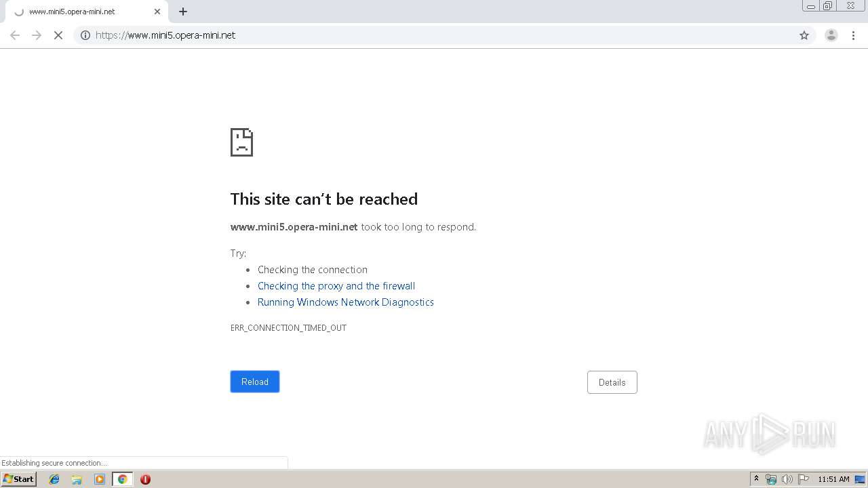This screenshot has width=868, height=488.
Task: Click the 11:51 AM system clock
Action: click(833, 479)
